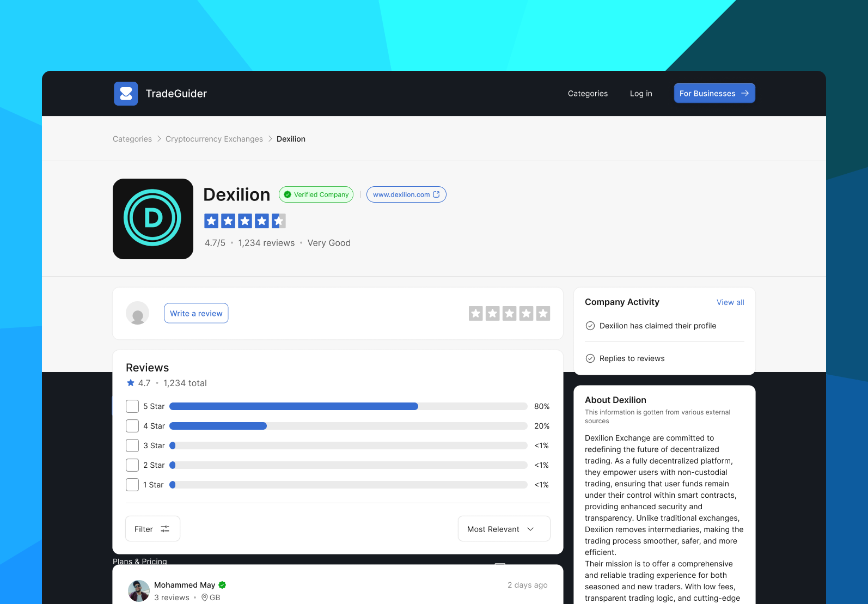Select the first blue rating star of Dexilion
Image resolution: width=868 pixels, height=604 pixels.
click(x=211, y=221)
